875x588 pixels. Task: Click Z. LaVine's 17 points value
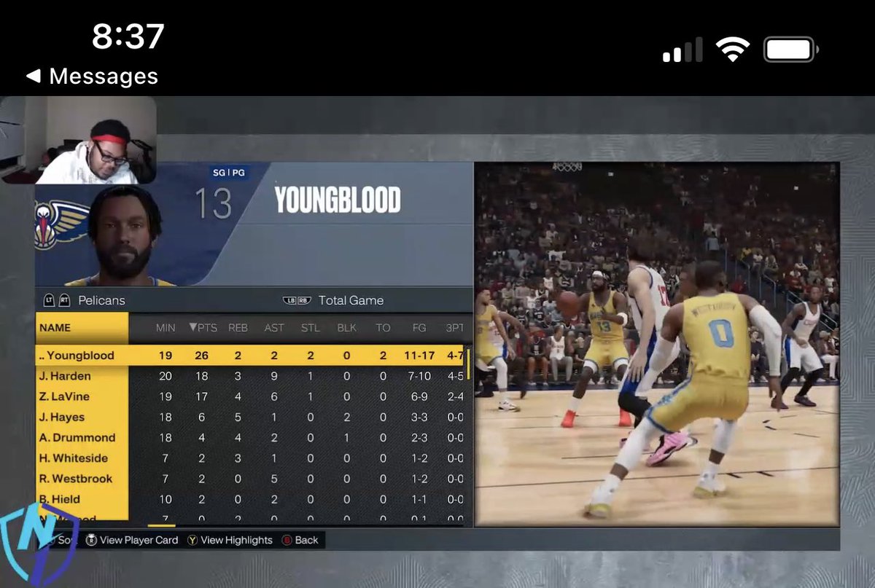(202, 396)
